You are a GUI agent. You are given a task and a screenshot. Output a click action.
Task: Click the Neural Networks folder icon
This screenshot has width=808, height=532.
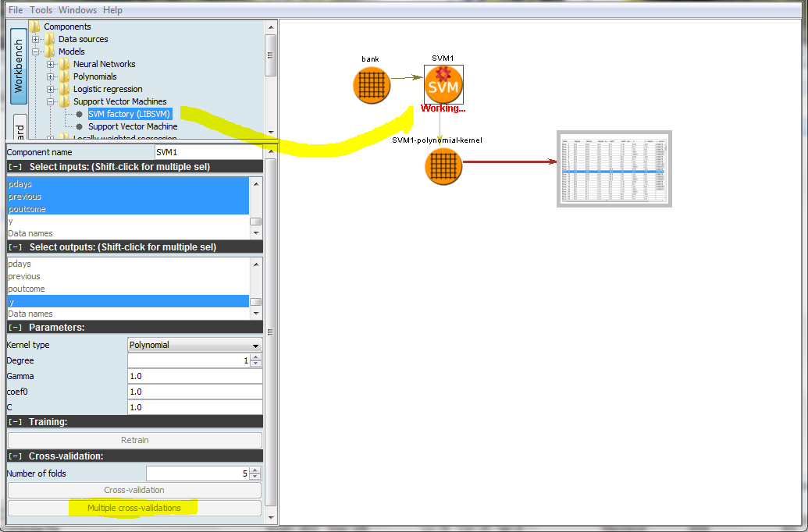(x=65, y=64)
